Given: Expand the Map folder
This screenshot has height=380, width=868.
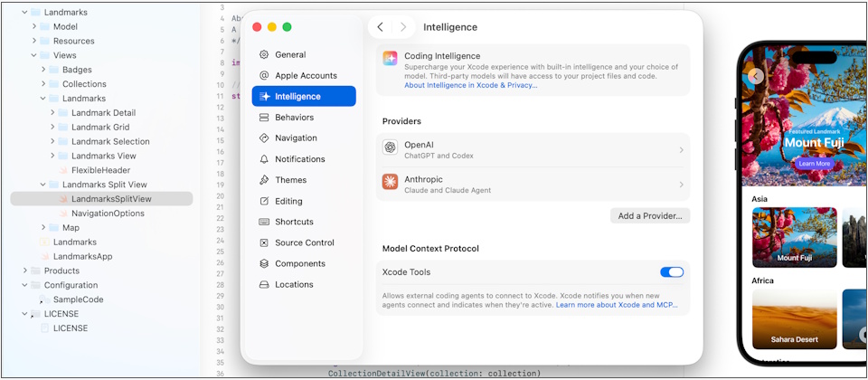Looking at the screenshot, I should point(43,228).
